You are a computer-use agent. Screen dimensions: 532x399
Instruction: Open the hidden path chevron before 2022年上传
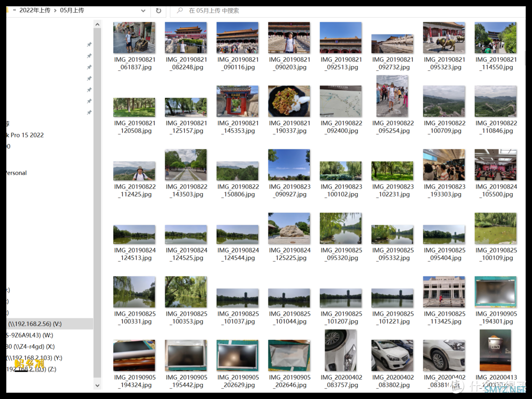click(x=14, y=10)
